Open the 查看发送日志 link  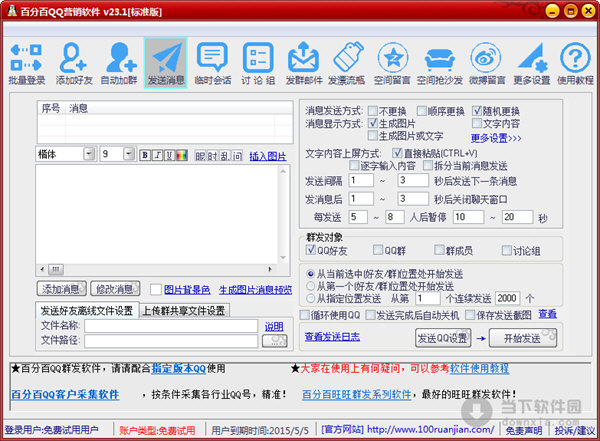click(x=332, y=336)
